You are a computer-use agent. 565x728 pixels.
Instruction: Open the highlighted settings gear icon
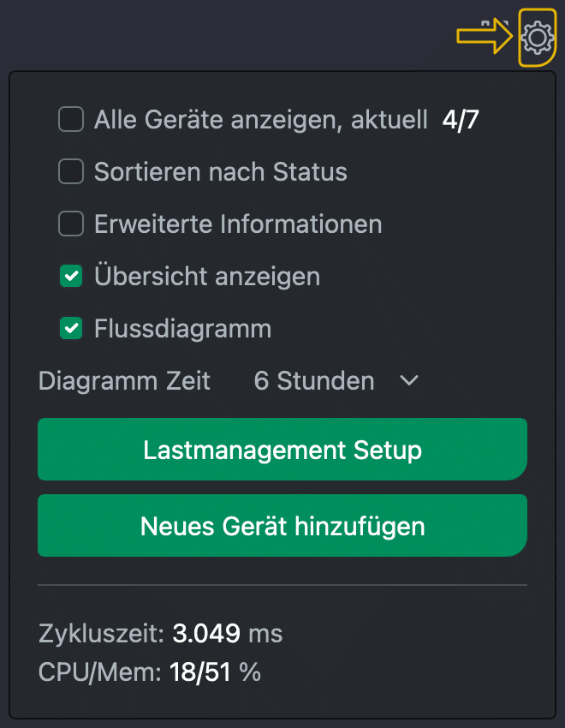[x=538, y=37]
